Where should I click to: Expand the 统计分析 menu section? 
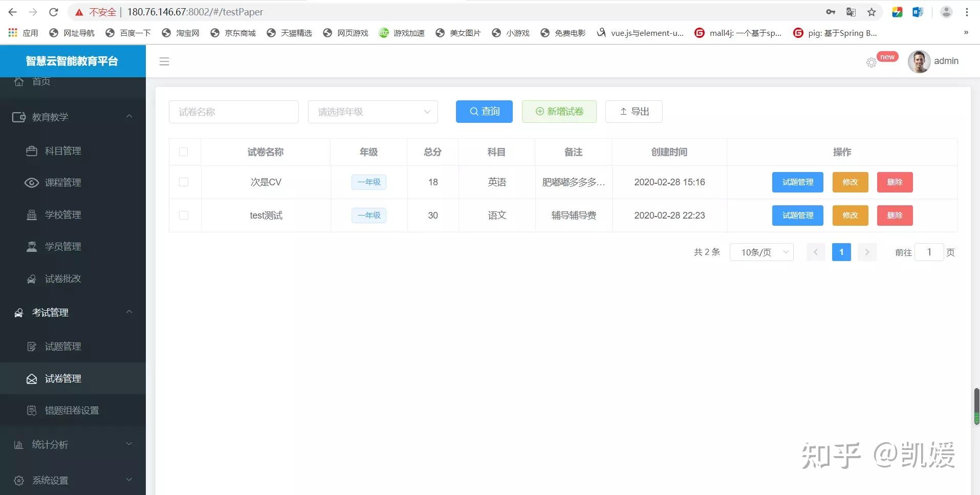click(50, 444)
